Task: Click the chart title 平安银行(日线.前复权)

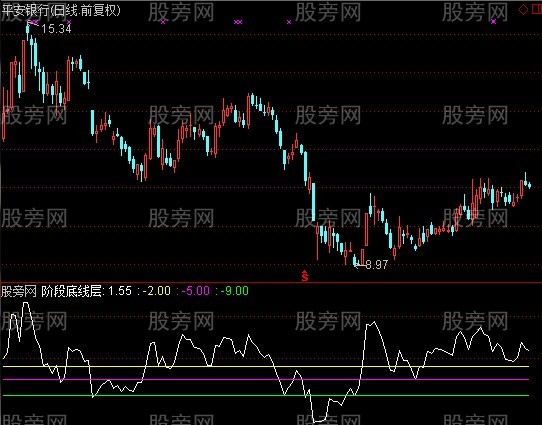Action: pyautogui.click(x=61, y=10)
